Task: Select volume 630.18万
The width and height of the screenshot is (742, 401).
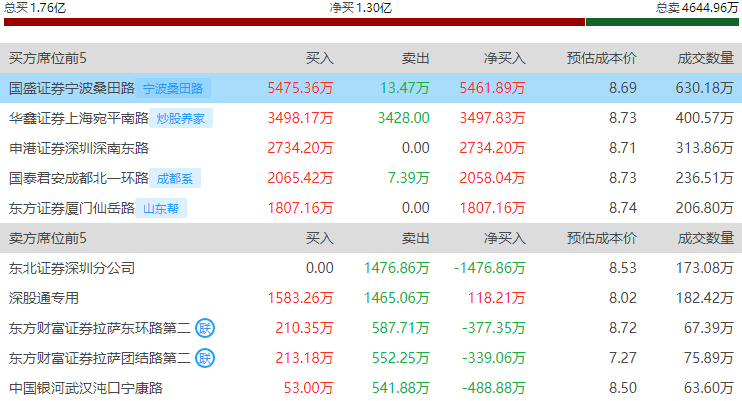Action: coord(705,88)
